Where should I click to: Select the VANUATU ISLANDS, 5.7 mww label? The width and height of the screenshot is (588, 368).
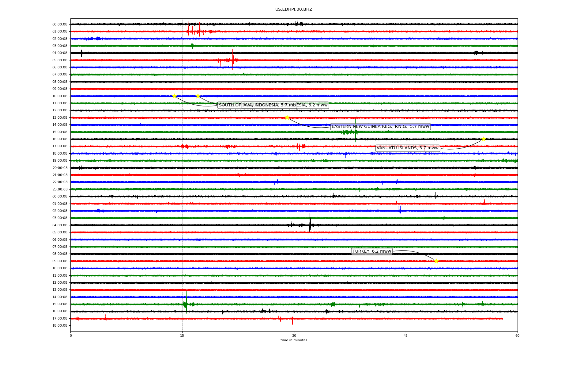[408, 148]
